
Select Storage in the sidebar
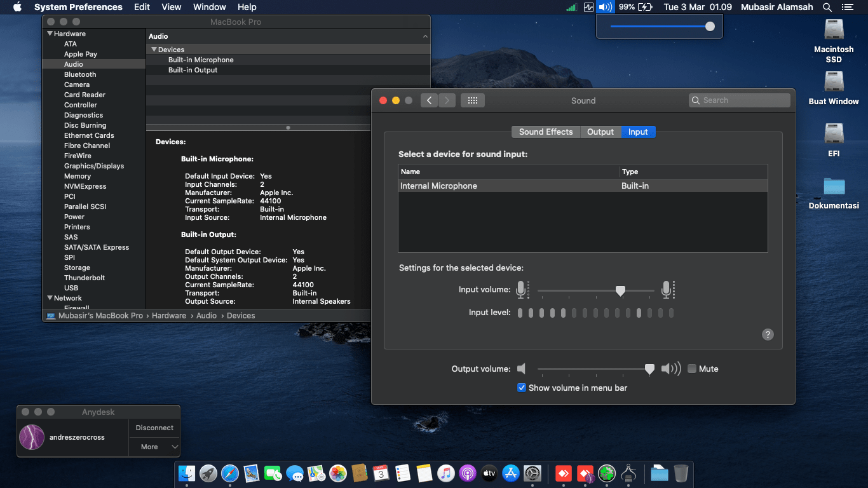[x=77, y=268]
